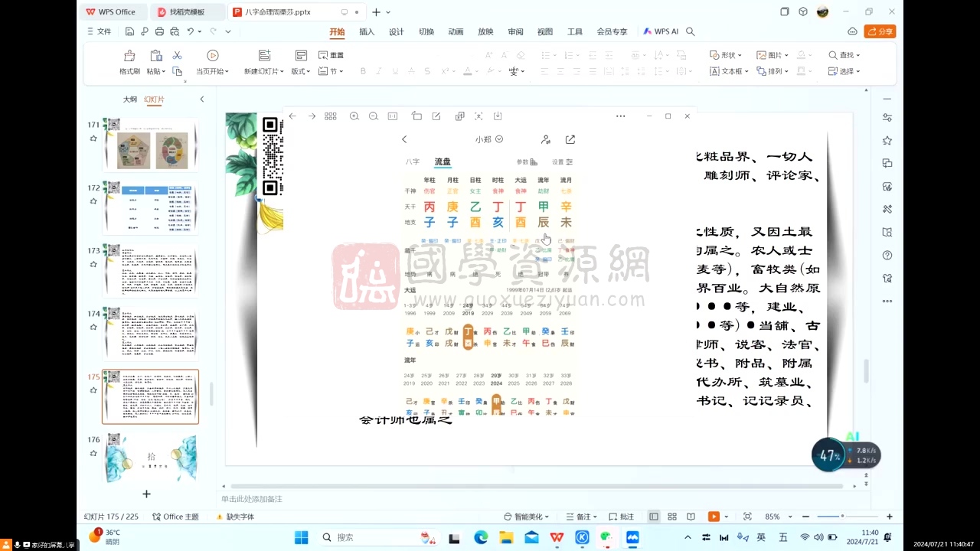
Task: Click the Print icon in quick access toolbar
Action: point(159,31)
